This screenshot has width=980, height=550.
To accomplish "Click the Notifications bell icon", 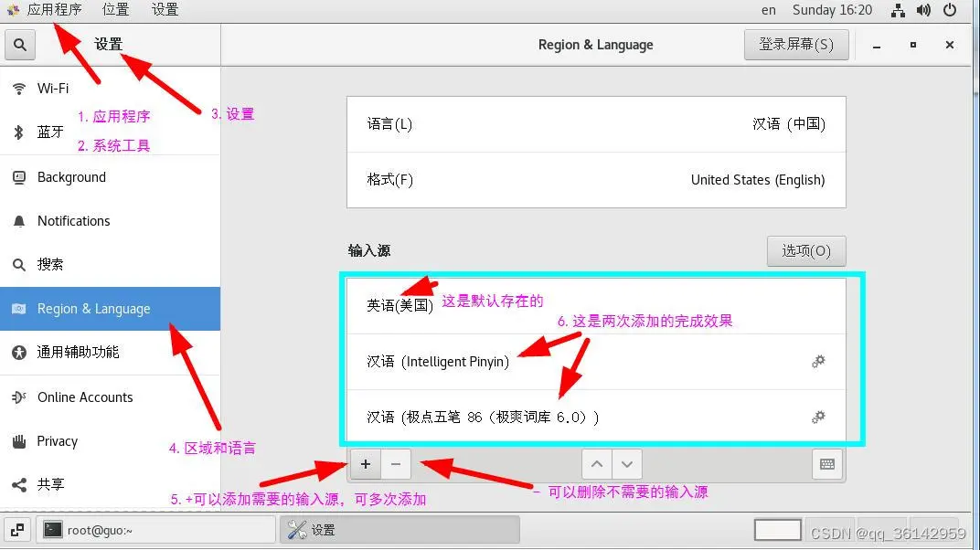I will (19, 221).
